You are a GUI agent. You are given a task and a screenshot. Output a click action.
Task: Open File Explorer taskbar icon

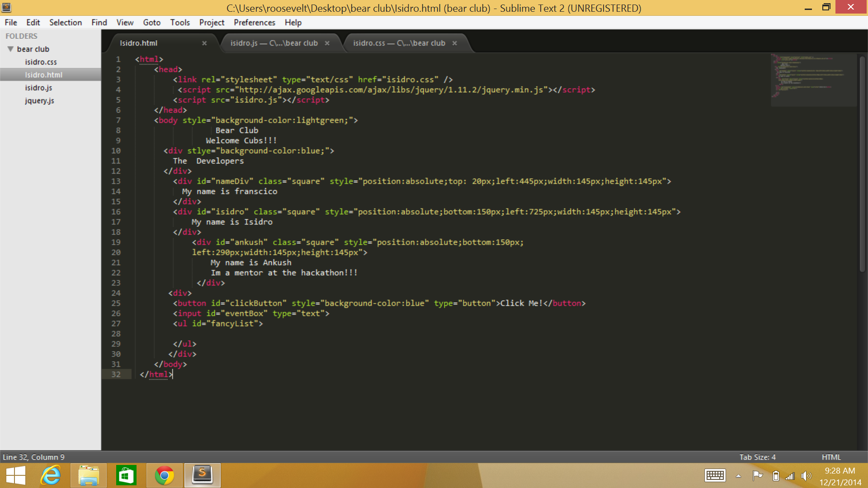pyautogui.click(x=89, y=475)
